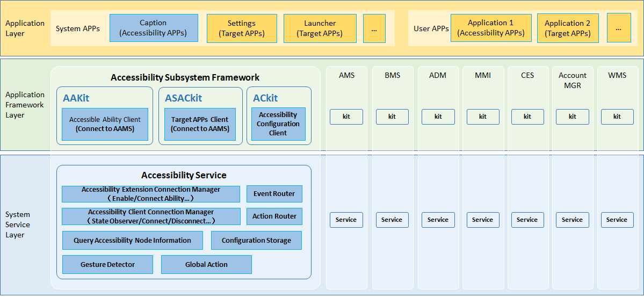Click the Accessibility Configuration Client box
This screenshot has height=297, width=644.
tap(278, 124)
